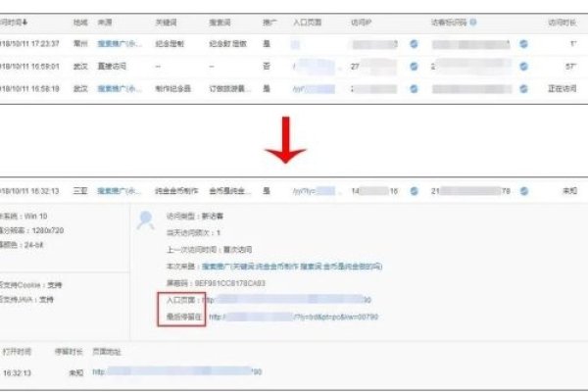Click the IP lookup icon in the 三亚 row

[414, 191]
